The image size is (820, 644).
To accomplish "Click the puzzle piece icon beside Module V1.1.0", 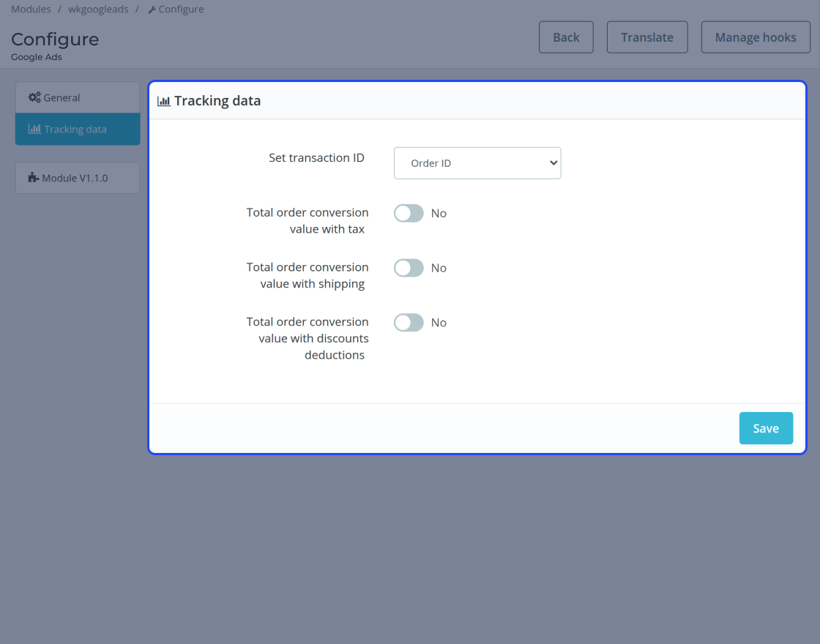I will 34,178.
